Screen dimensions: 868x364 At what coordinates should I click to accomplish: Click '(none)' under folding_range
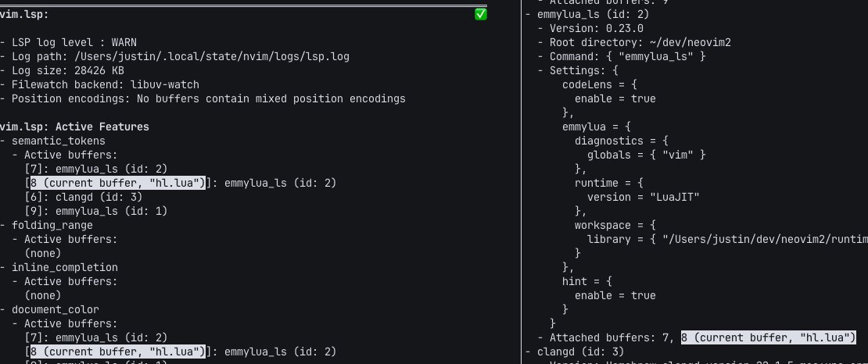coord(43,253)
